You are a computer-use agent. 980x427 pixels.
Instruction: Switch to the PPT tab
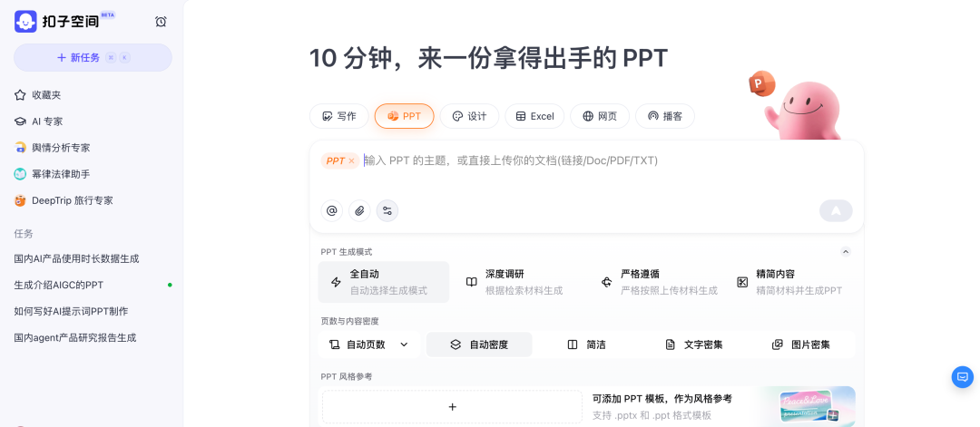pos(405,116)
